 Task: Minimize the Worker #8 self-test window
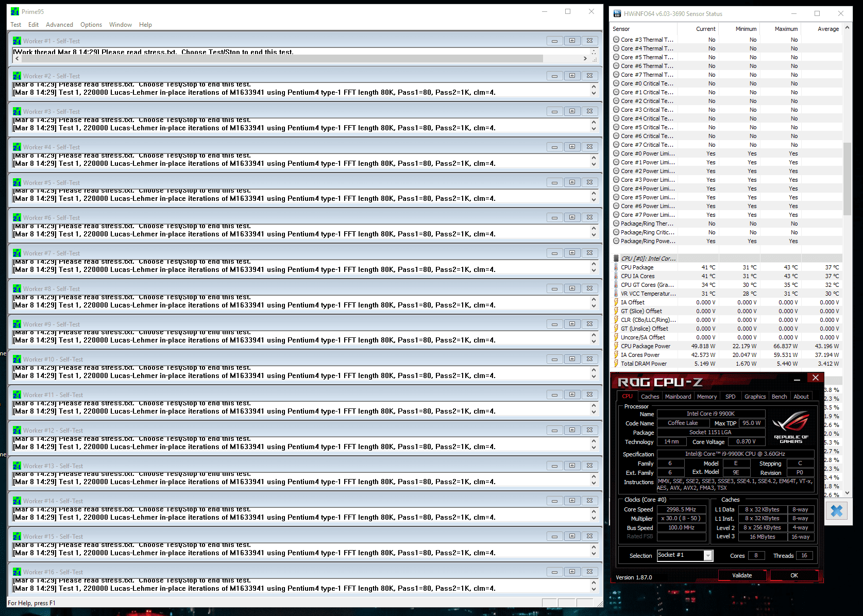[x=554, y=288]
